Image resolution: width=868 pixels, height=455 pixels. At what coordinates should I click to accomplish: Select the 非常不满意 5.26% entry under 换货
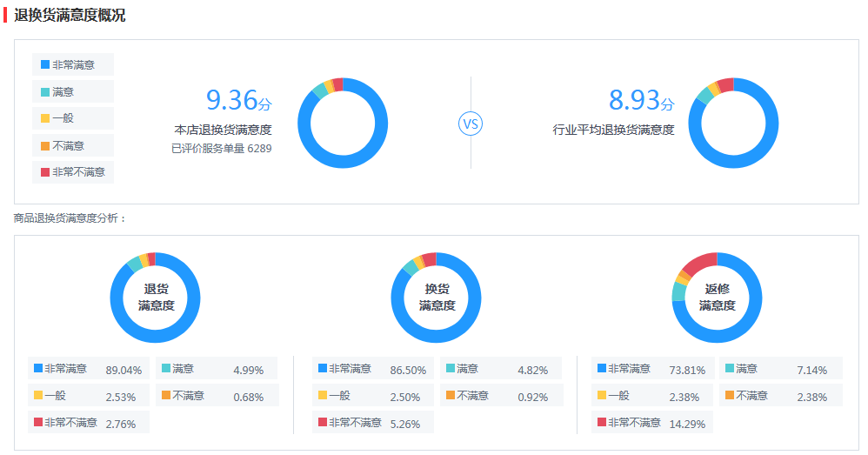point(372,423)
